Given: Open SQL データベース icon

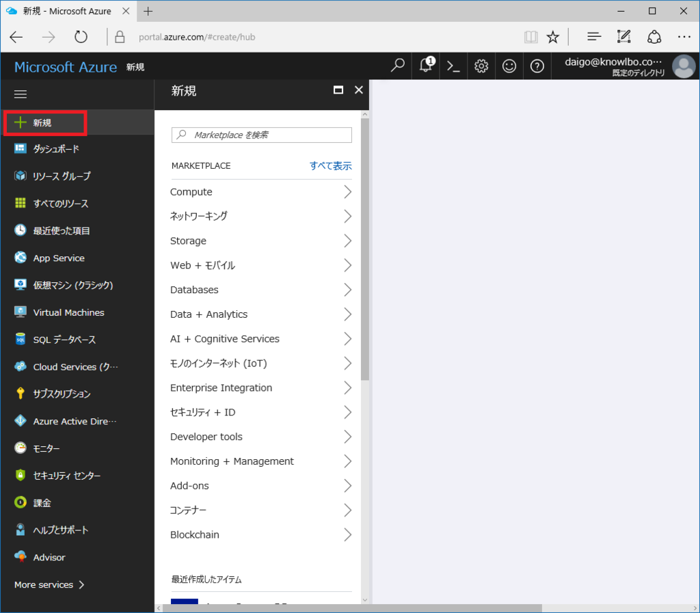Looking at the screenshot, I should 20,339.
